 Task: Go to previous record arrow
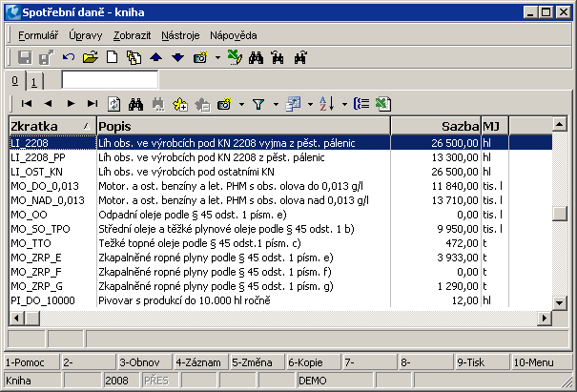click(49, 104)
